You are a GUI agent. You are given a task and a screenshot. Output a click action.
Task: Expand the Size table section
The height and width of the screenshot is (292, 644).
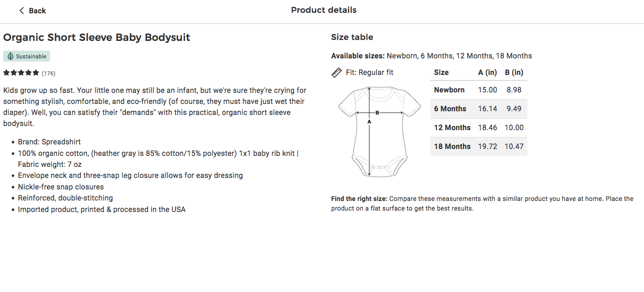coord(352,37)
